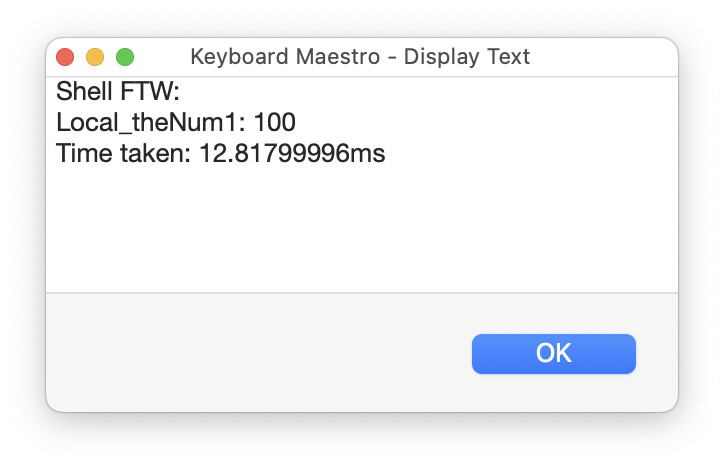Click the gray footer left of OK

[250, 353]
